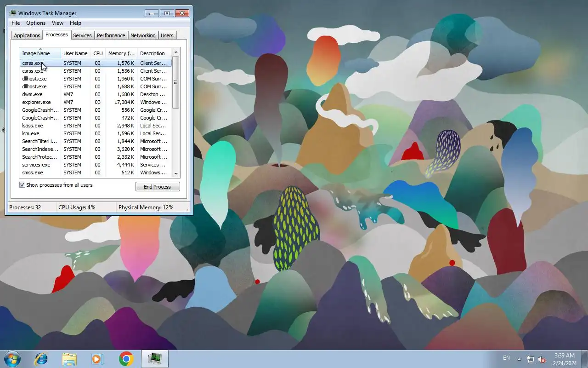This screenshot has width=588, height=368.
Task: Click process list scroll up arrow
Action: tap(175, 52)
